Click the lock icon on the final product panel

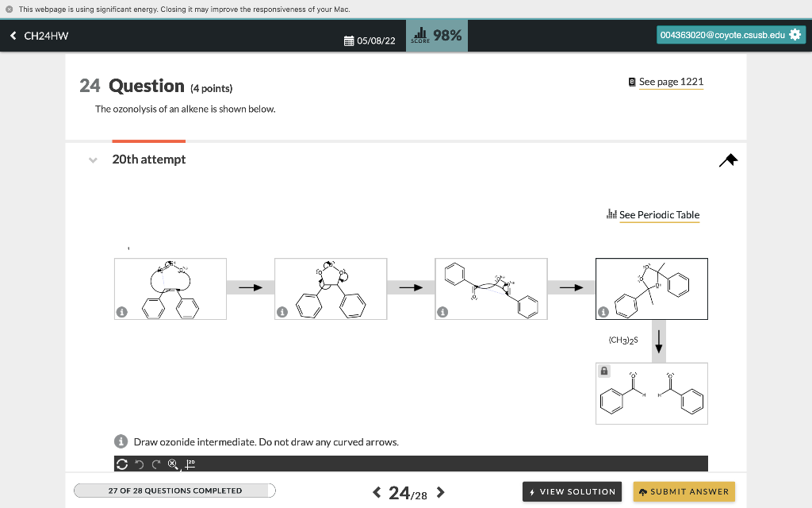603,371
